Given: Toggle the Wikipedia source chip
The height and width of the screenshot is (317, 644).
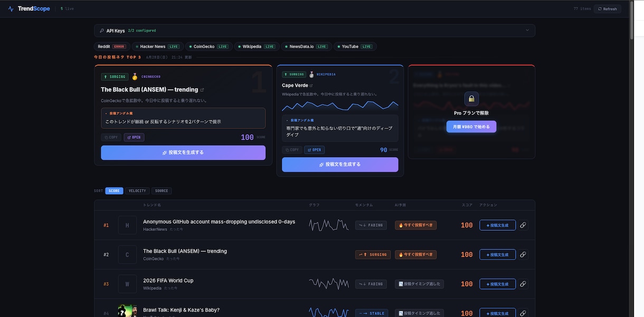Looking at the screenshot, I should point(257,46).
